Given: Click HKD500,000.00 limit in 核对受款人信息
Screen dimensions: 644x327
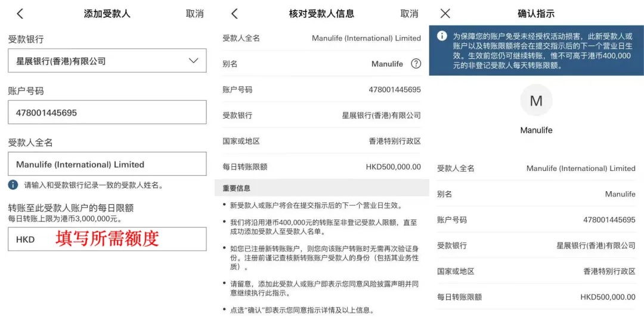Looking at the screenshot, I should (394, 167).
